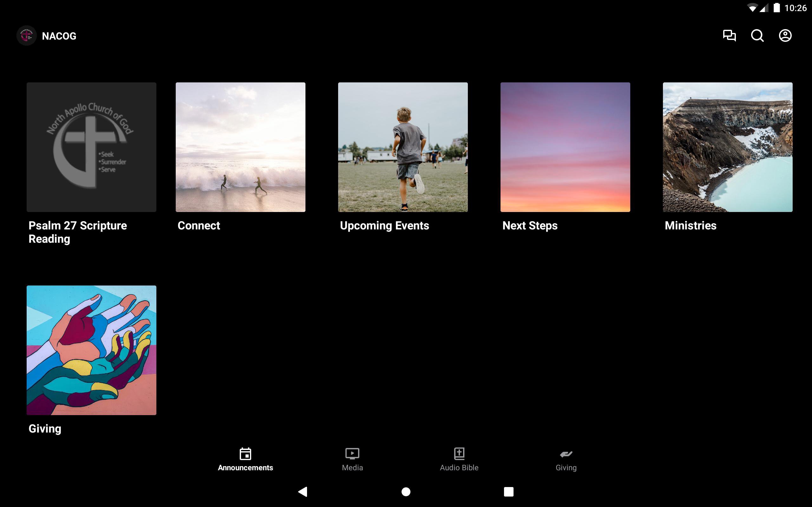Tap the search magnifier icon
Viewport: 812px width, 507px height.
pyautogui.click(x=757, y=35)
